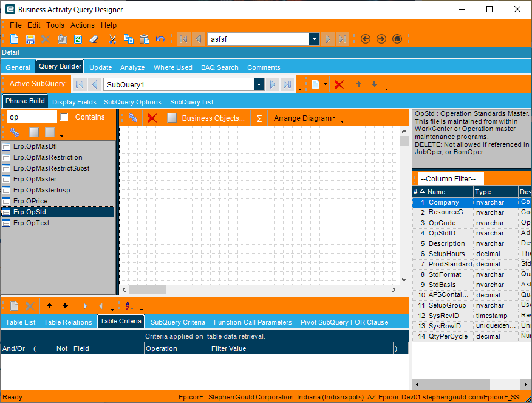The height and width of the screenshot is (403, 532).
Task: Open the Edit menu
Action: click(34, 25)
